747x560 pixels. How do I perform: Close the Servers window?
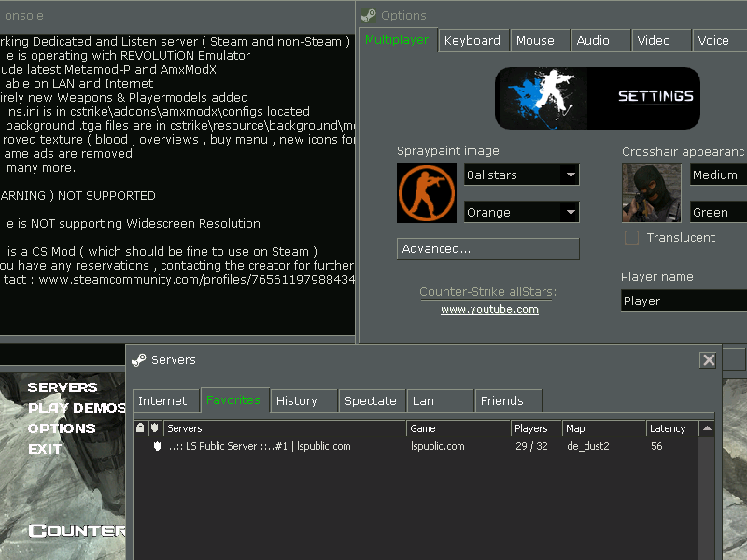tap(709, 359)
